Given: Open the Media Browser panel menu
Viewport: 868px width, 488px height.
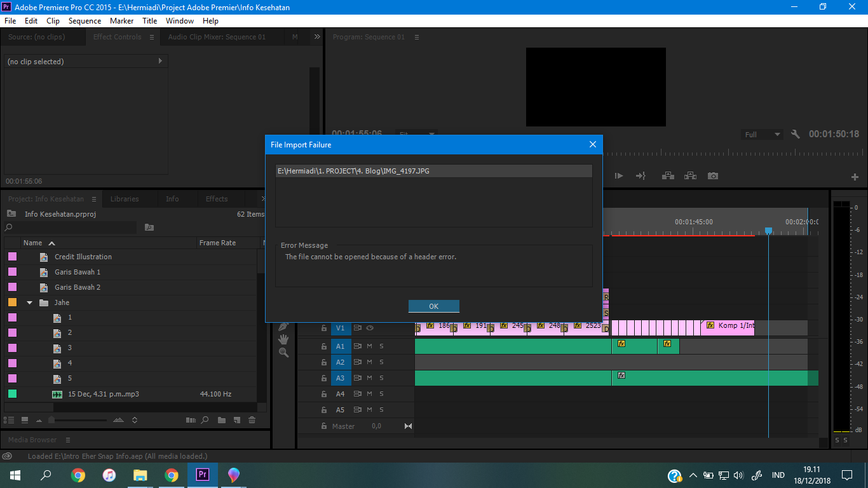Looking at the screenshot, I should point(68,440).
